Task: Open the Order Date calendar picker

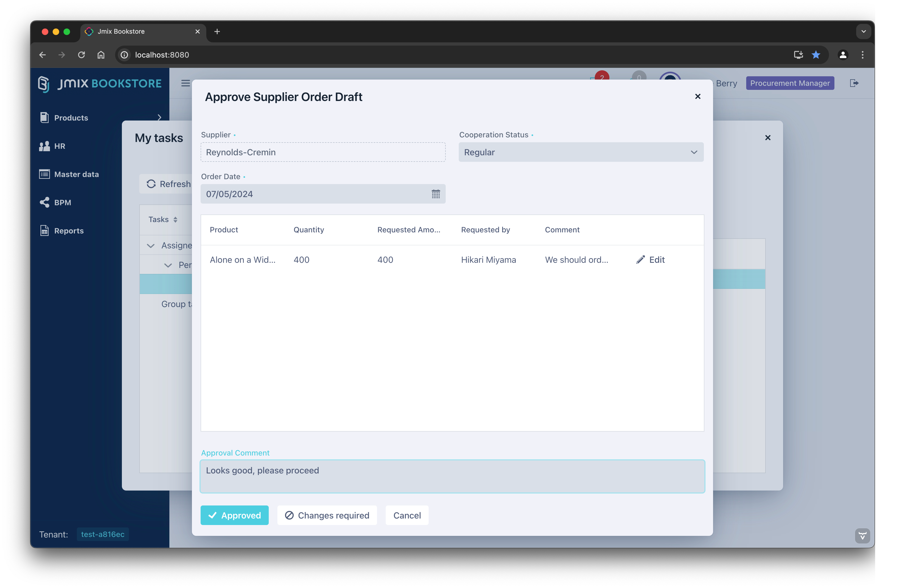Action: [436, 194]
